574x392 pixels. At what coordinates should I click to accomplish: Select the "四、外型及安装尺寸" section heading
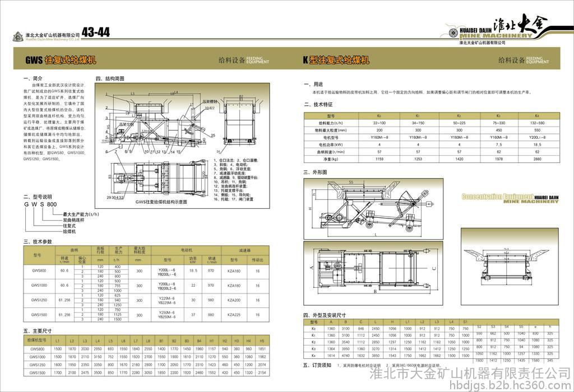pyautogui.click(x=325, y=315)
